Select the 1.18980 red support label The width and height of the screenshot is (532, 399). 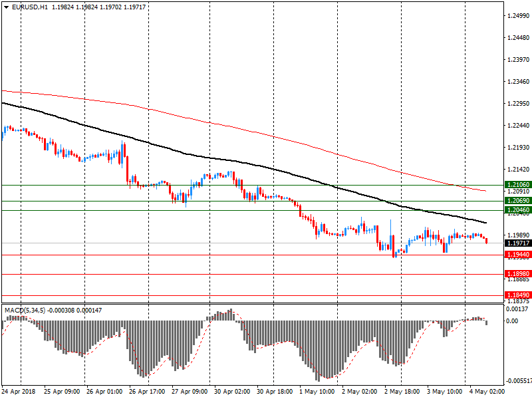(x=518, y=274)
